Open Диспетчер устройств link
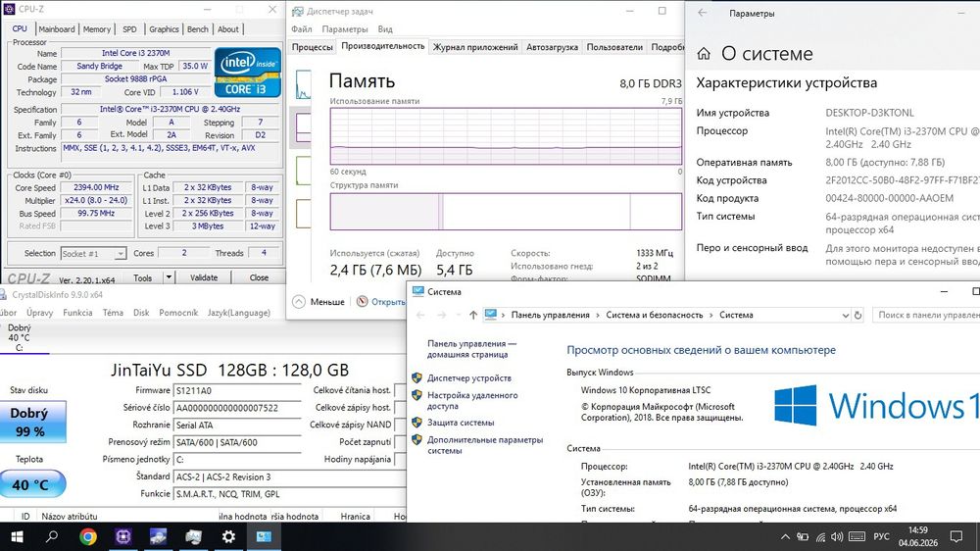The height and width of the screenshot is (551, 980). click(468, 377)
